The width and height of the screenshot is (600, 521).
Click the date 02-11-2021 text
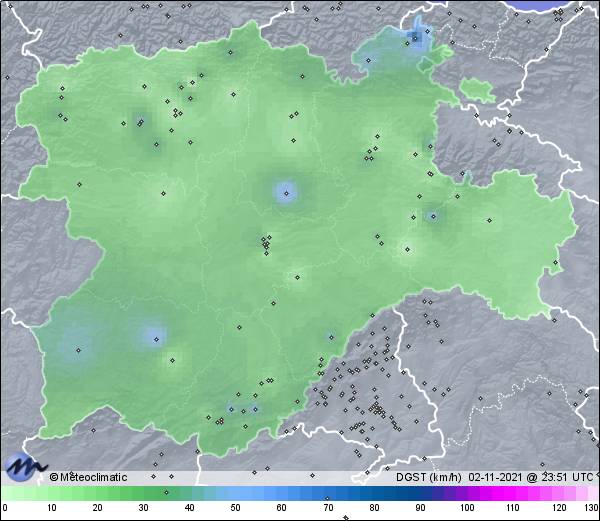click(x=495, y=477)
